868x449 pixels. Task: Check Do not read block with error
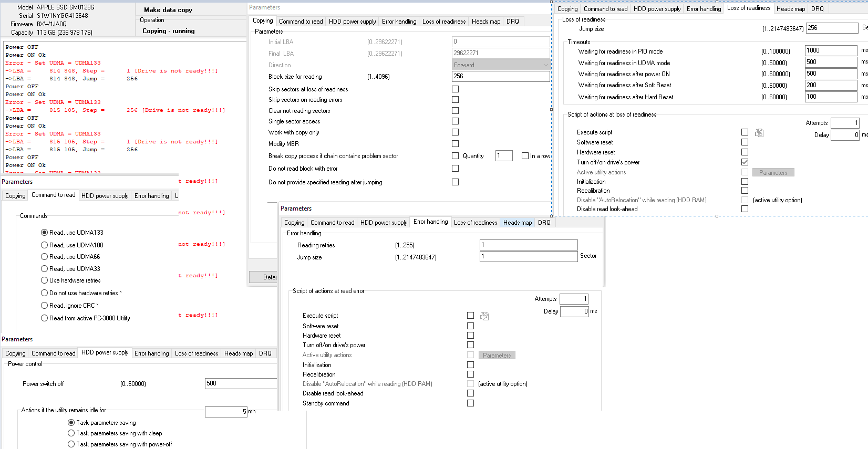point(455,169)
